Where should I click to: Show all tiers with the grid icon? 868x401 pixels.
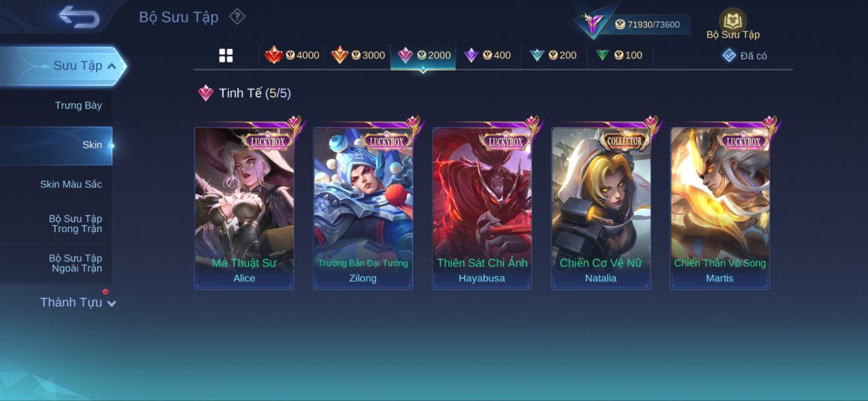pos(226,56)
